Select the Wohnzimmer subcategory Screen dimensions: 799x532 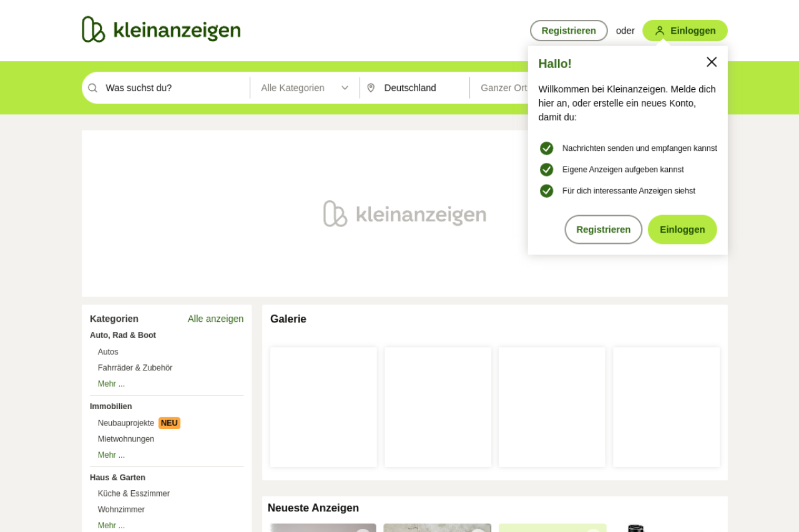121,510
